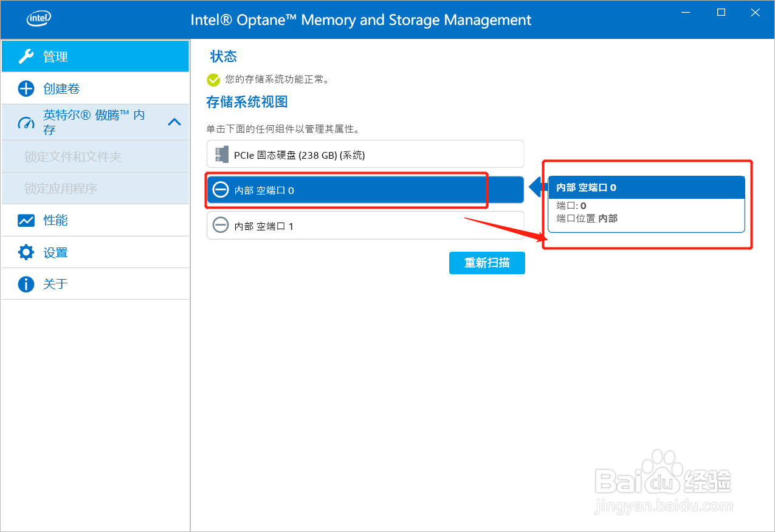The height and width of the screenshot is (532, 775).
Task: Open the 设置 menu item
Action: click(x=95, y=252)
